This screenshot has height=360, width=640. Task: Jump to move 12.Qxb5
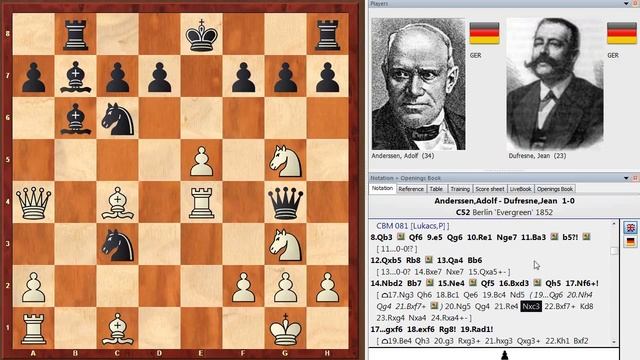pos(386,260)
